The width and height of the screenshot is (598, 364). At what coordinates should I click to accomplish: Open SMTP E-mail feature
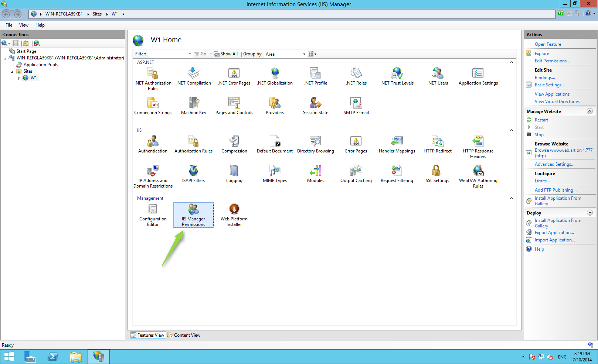pos(356,106)
